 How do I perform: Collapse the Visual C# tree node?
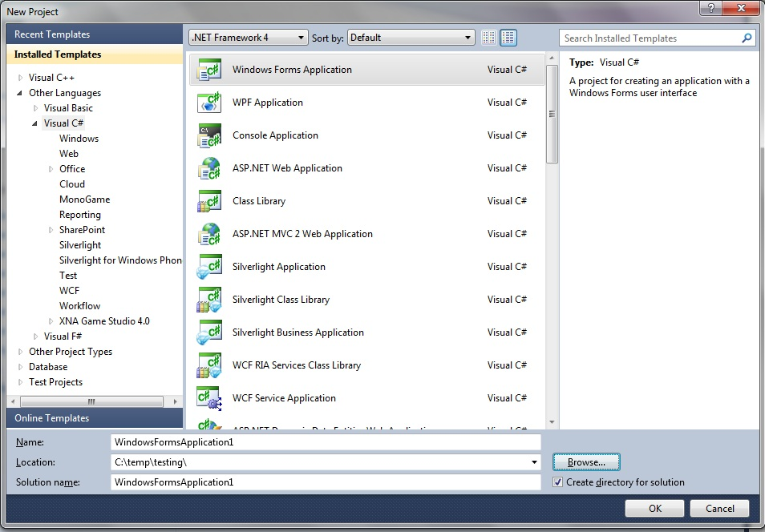[35, 123]
